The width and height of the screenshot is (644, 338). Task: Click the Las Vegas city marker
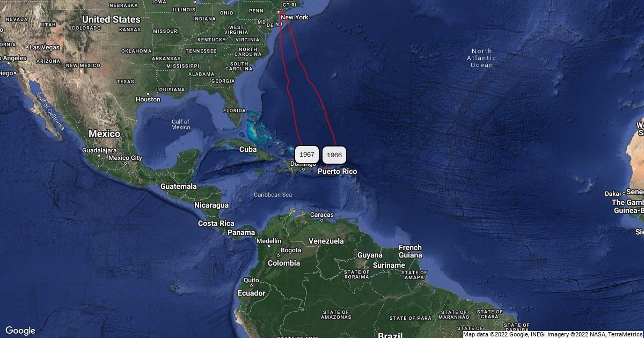tap(27, 47)
